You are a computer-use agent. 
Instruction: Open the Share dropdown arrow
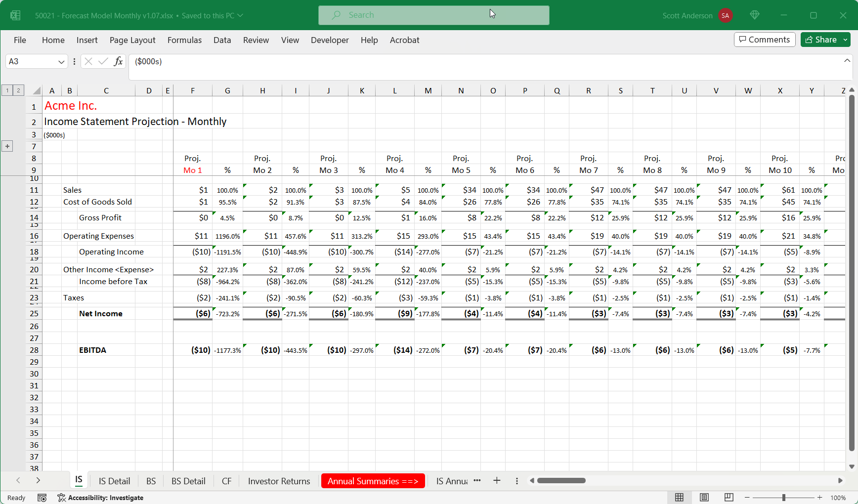point(846,40)
